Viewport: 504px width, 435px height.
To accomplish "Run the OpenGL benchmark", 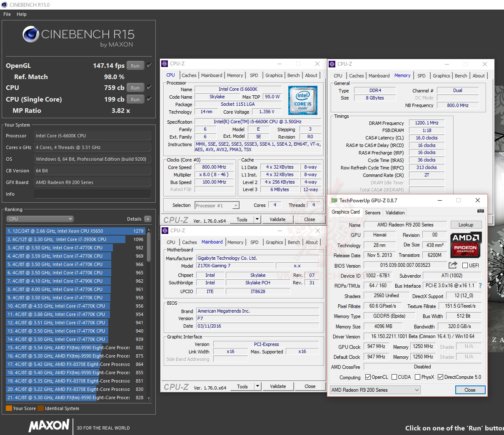I will (x=135, y=65).
